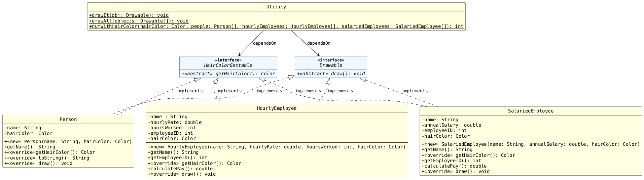Viewport: 644px width, 180px height.
Task: Select the drawIt(obj: Drawable) method
Action: (129, 15)
